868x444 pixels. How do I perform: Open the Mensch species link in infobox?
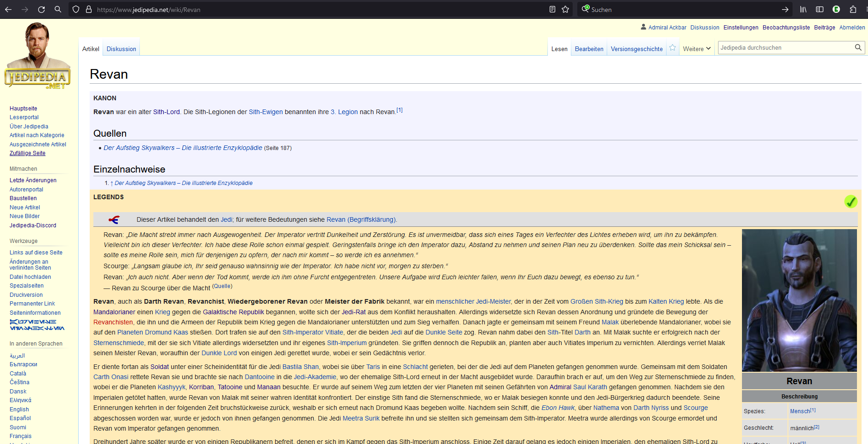(800, 411)
